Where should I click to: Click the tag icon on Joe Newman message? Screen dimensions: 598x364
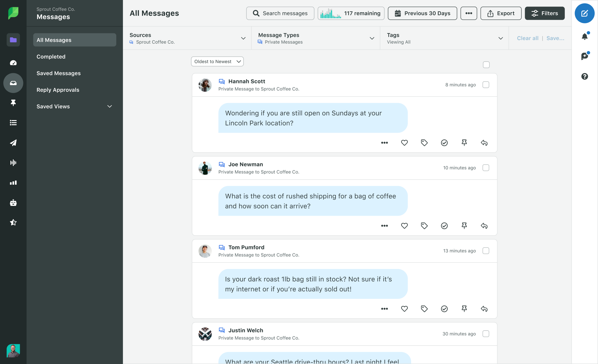coord(424,225)
